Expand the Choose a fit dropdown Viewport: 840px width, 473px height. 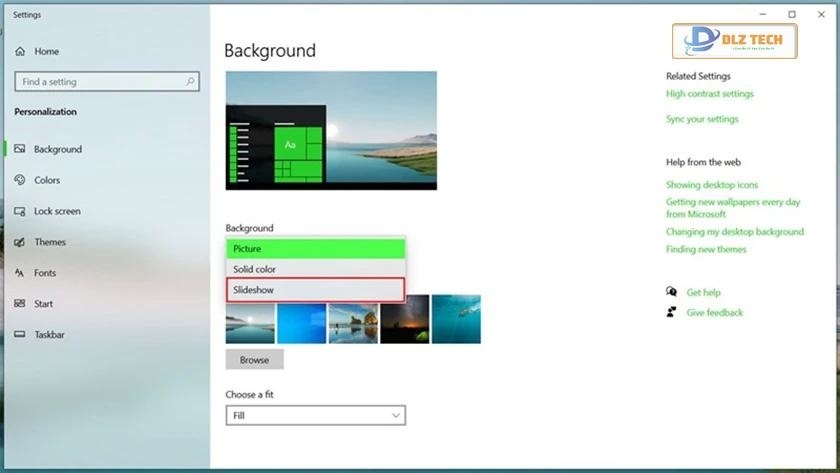coord(315,415)
